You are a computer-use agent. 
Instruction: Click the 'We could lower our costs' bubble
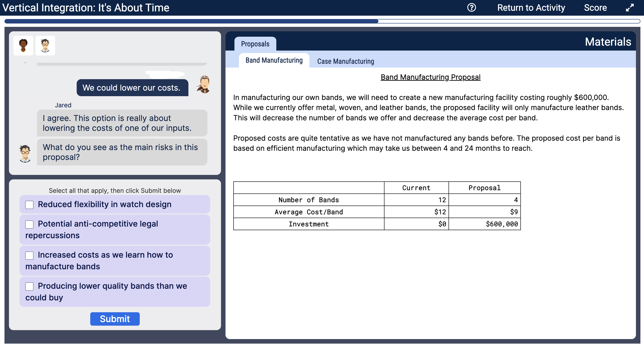click(x=132, y=88)
